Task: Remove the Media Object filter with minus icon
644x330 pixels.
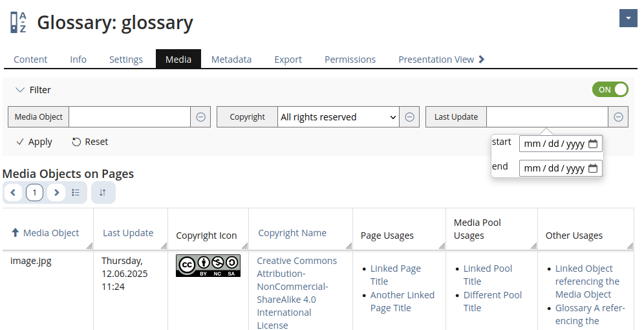Action: [200, 116]
